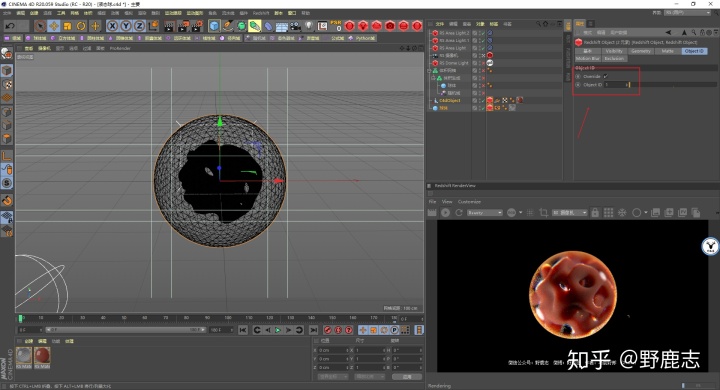
Task: Toggle the Y axis lock
Action: point(126,26)
